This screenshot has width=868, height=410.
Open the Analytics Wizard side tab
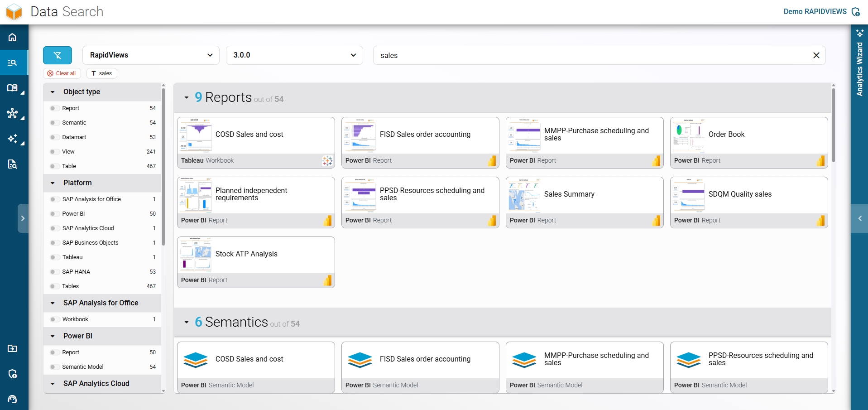point(859,69)
